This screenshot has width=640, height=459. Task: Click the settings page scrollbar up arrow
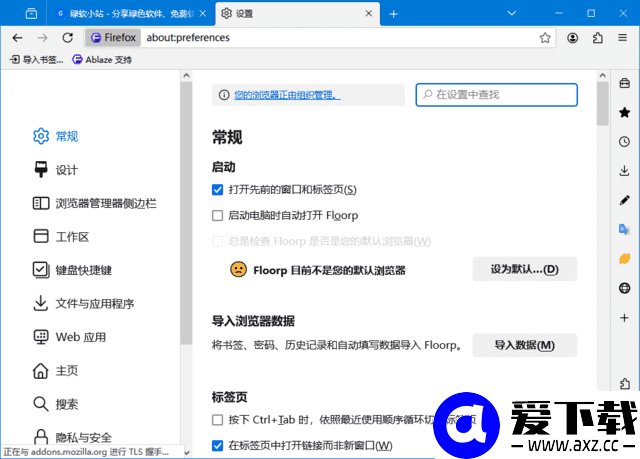(602, 75)
